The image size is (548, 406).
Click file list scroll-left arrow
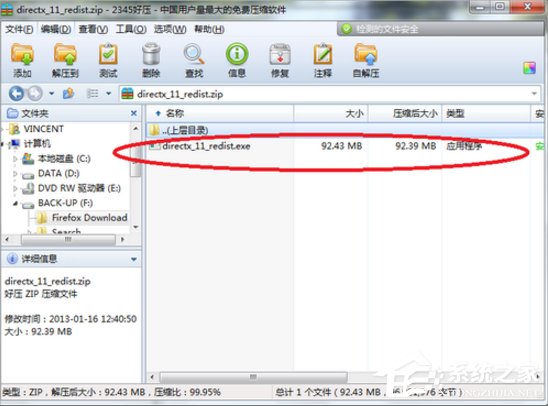point(152,377)
